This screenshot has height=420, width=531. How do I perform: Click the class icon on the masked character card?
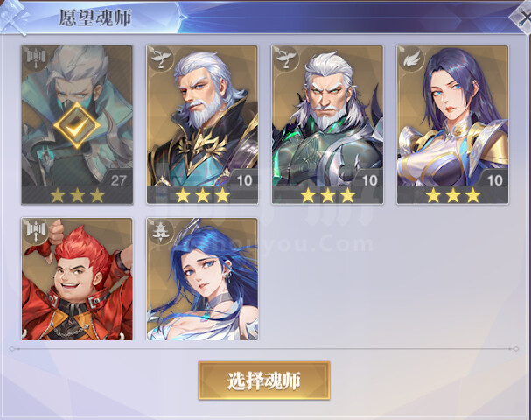(35, 59)
